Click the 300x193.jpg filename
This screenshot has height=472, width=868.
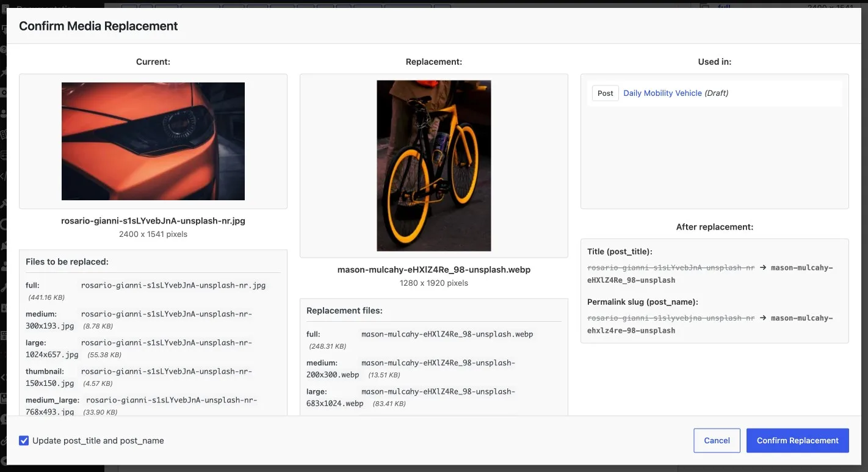coord(50,326)
